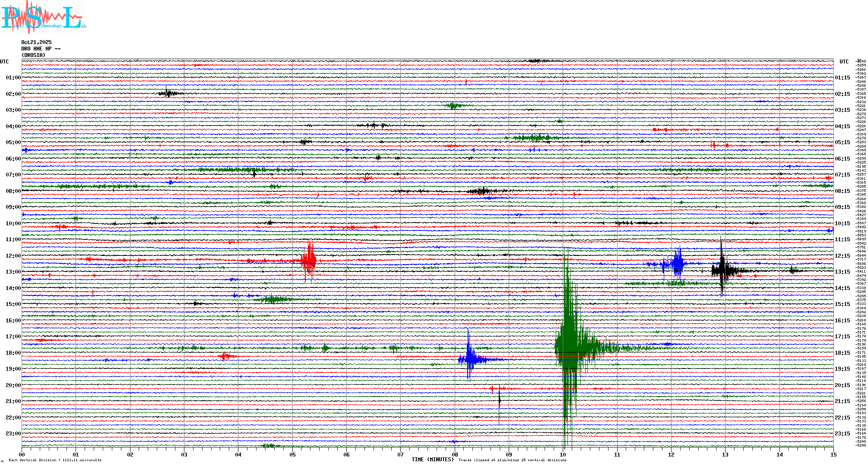
Task: Click the blue seismic event near minute 08
Action: pos(469,358)
